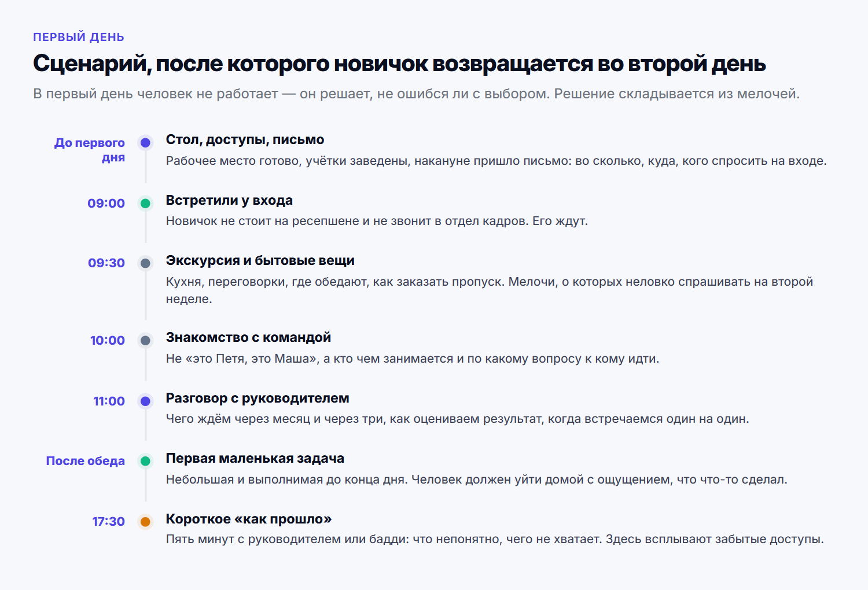Select the title «Стол, доступы, письмо»

click(x=245, y=139)
